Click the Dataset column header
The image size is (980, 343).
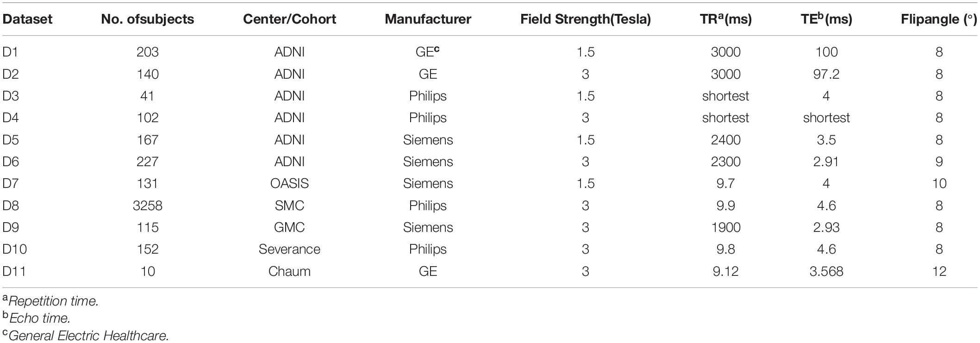click(x=27, y=19)
